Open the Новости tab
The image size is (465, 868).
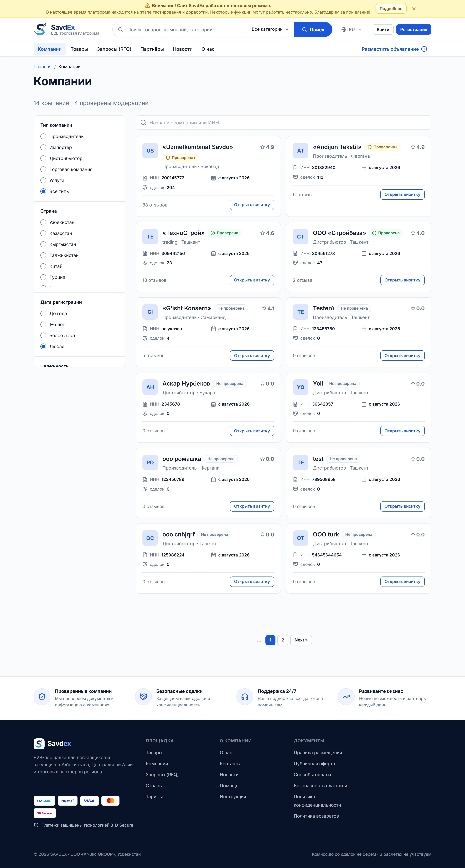pos(182,49)
